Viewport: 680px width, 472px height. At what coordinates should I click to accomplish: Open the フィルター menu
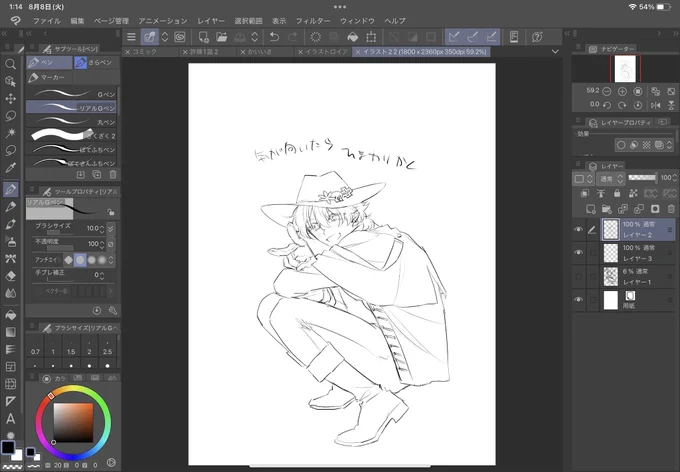click(313, 21)
